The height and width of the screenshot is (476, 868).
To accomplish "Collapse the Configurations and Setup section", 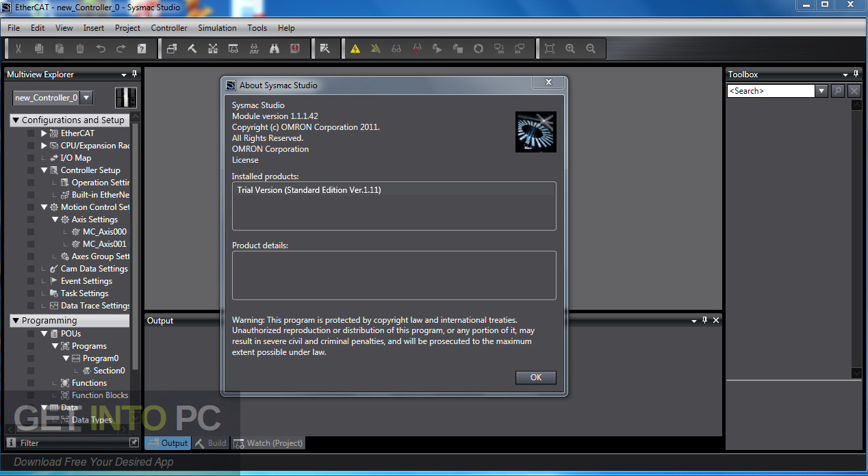I will click(16, 120).
